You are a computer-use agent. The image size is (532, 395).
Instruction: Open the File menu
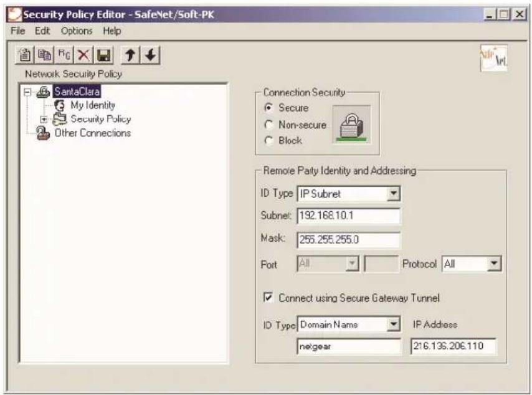point(17,31)
